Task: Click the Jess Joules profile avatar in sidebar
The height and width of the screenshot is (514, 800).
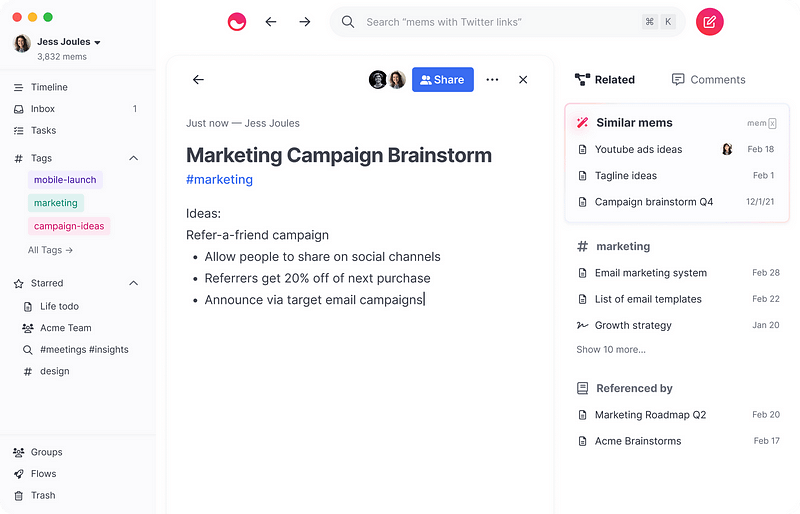Action: tap(22, 44)
